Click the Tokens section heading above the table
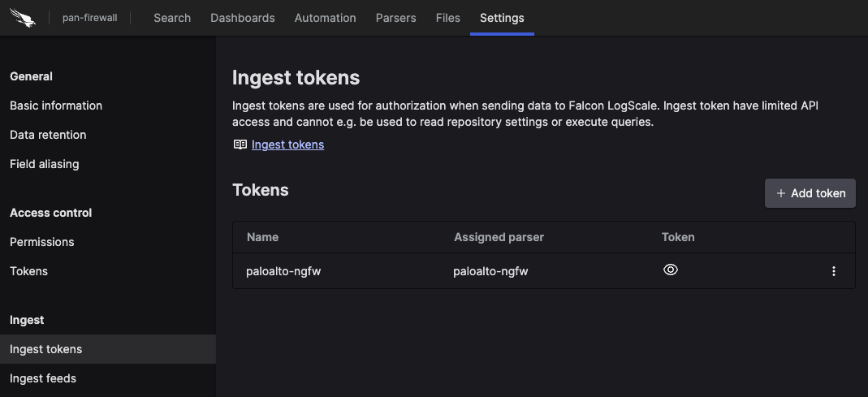This screenshot has width=868, height=397. point(260,190)
